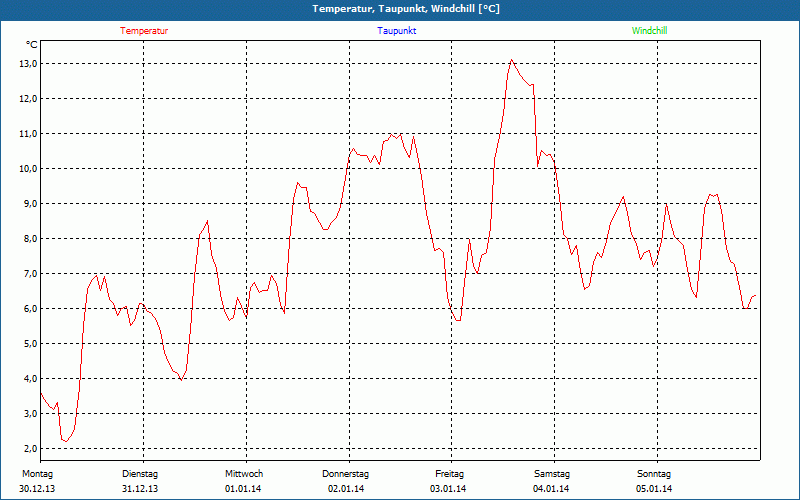Click the Donnerstag day label
Image resolution: width=800 pixels, height=500 pixels.
[345, 474]
